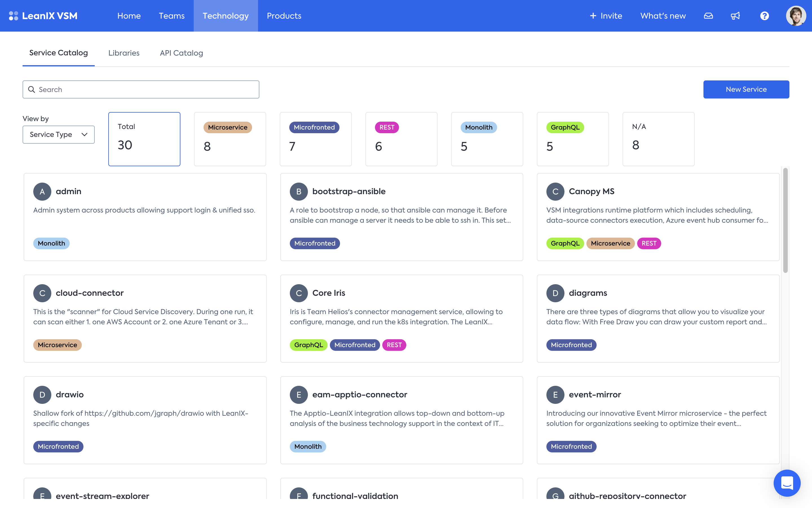Open the announcements megaphone icon
The height and width of the screenshot is (508, 812).
[x=735, y=16]
